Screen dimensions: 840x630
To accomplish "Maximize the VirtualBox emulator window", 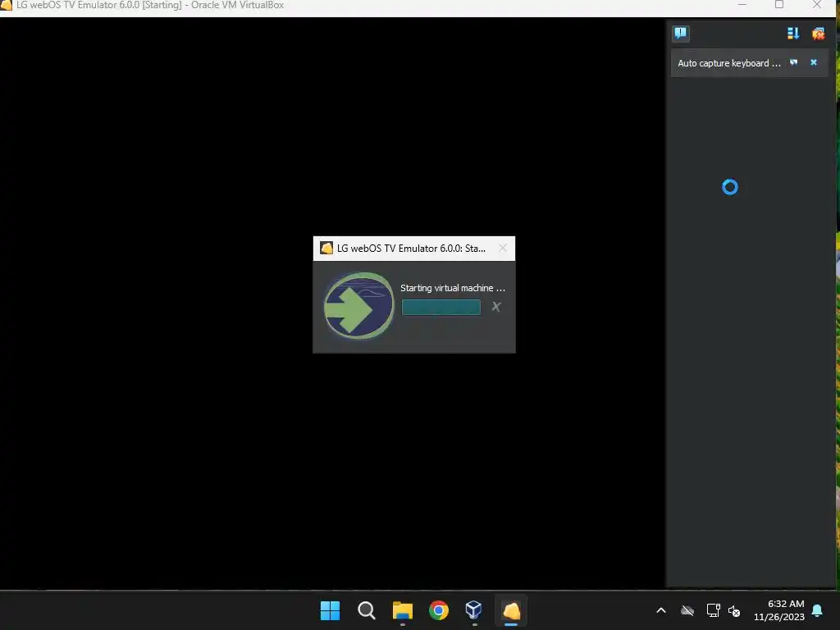I will click(x=779, y=5).
